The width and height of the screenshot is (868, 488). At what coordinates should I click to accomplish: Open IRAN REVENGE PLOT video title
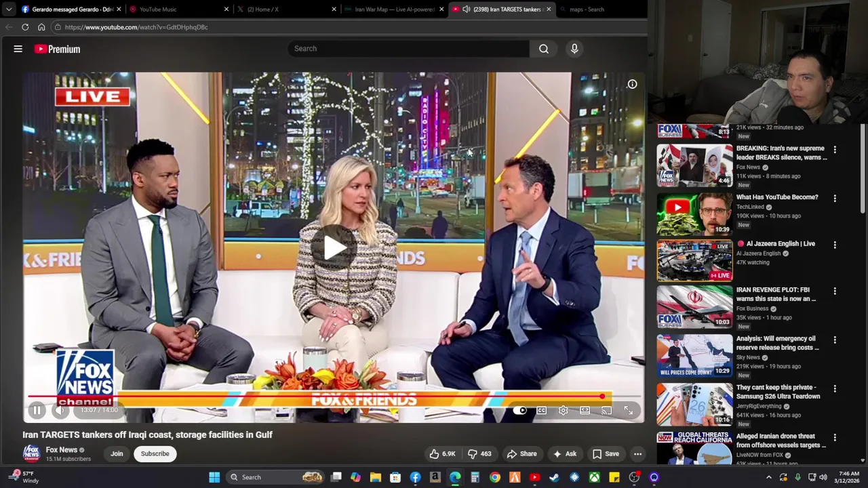pos(776,294)
